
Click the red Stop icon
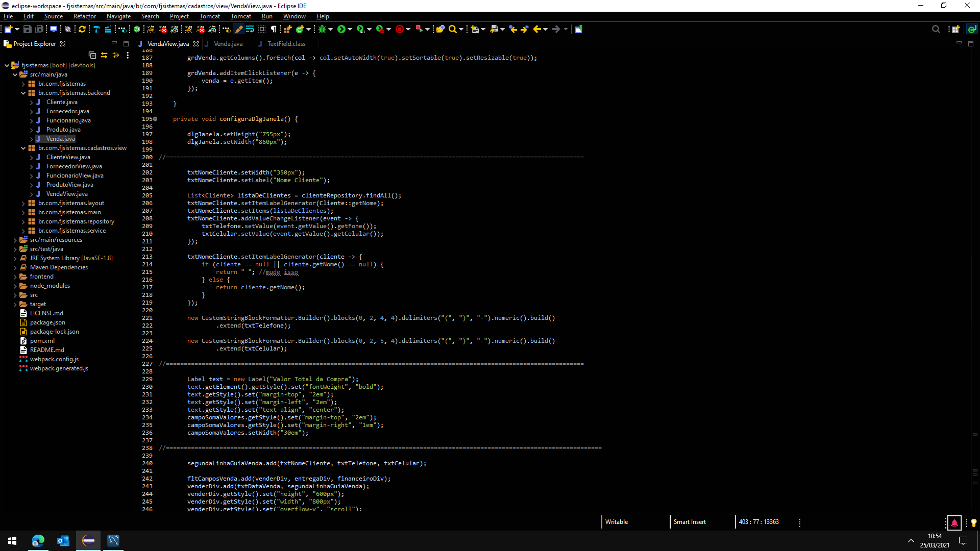(400, 29)
